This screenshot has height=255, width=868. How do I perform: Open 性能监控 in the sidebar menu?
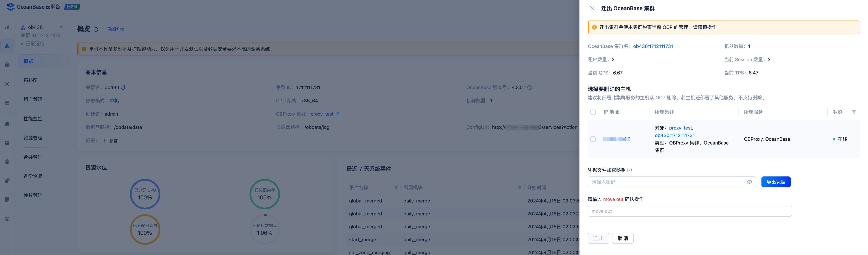pyautogui.click(x=33, y=119)
